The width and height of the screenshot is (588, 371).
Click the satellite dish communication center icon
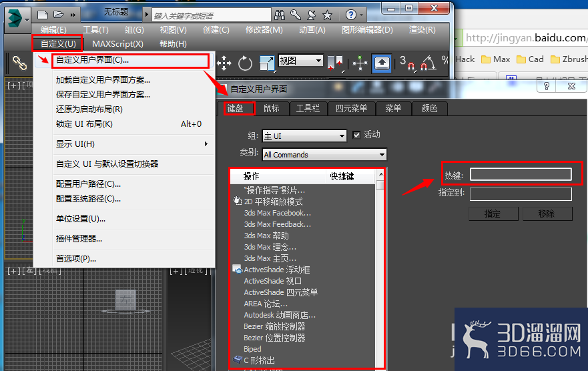pos(311,15)
